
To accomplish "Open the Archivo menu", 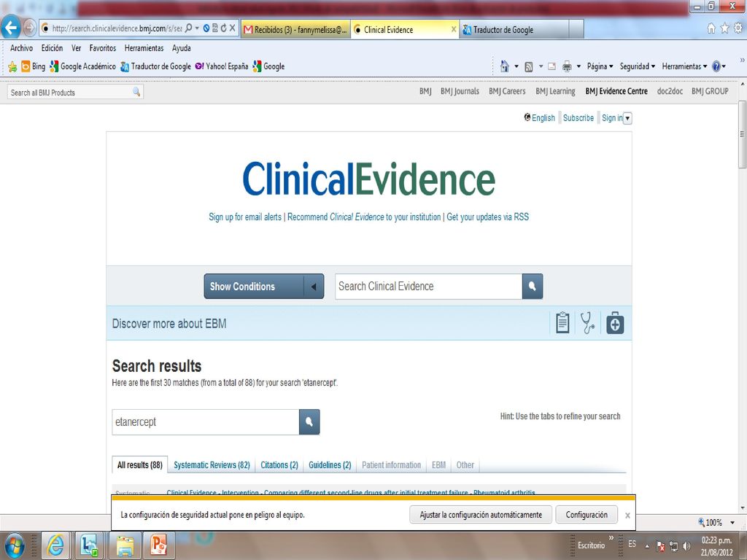I will point(21,48).
